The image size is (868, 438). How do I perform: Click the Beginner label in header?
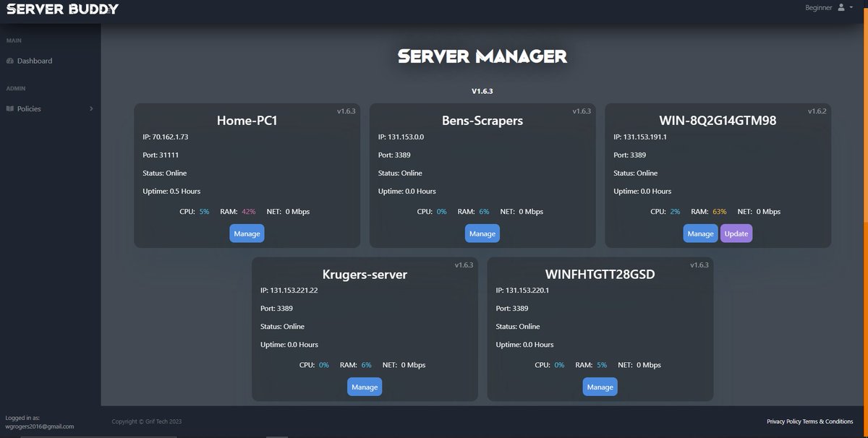818,7
